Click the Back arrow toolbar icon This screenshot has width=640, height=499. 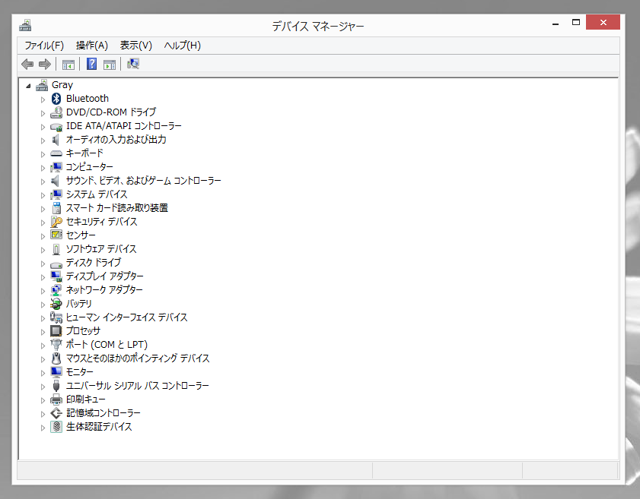(x=27, y=64)
